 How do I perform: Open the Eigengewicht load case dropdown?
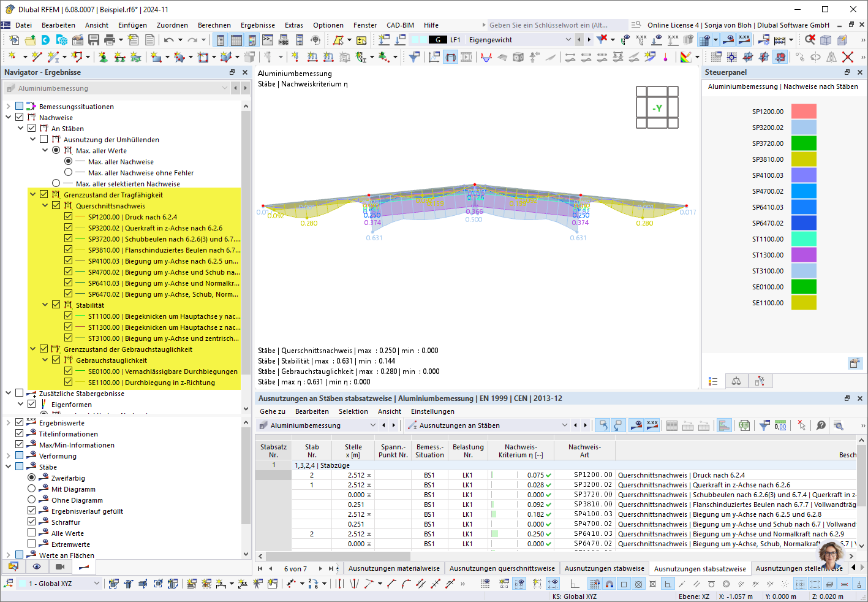click(568, 40)
